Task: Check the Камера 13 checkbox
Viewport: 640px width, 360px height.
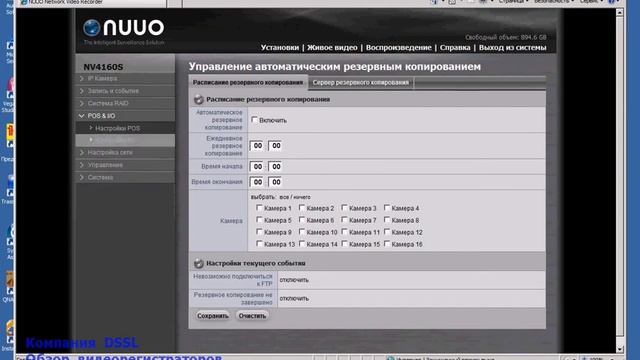Action: coord(259,244)
